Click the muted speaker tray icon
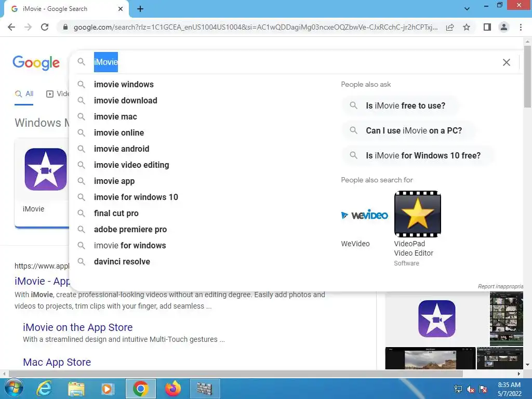Image resolution: width=532 pixels, height=399 pixels. 471,389
